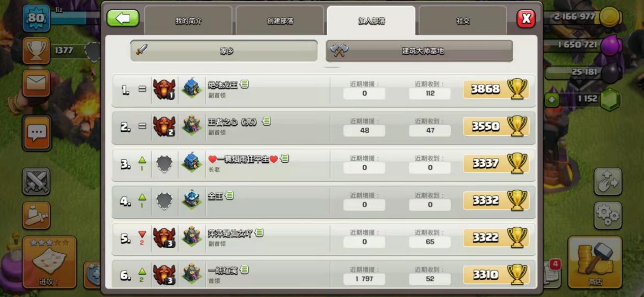Select the 3868 trophy count button
644x297 pixels.
[x=496, y=90]
